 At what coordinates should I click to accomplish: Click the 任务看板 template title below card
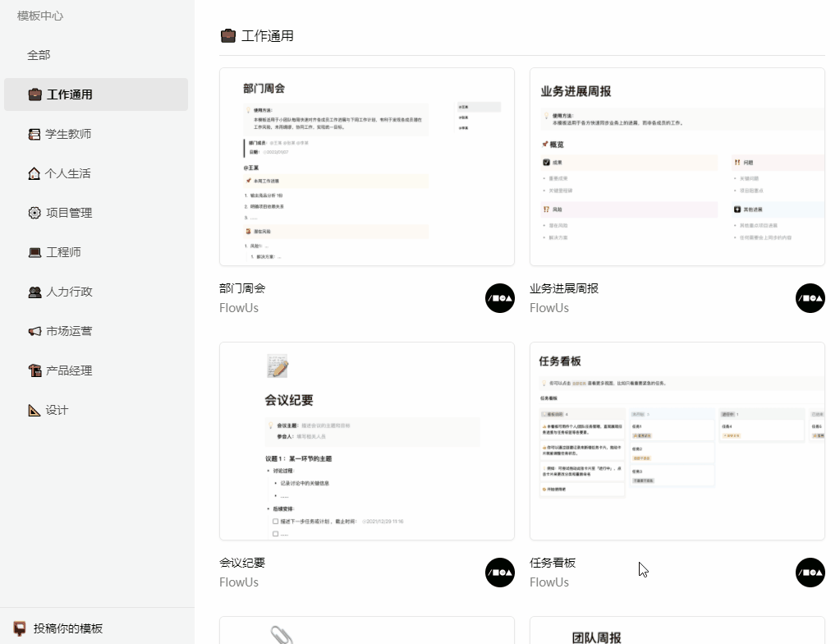click(x=553, y=563)
